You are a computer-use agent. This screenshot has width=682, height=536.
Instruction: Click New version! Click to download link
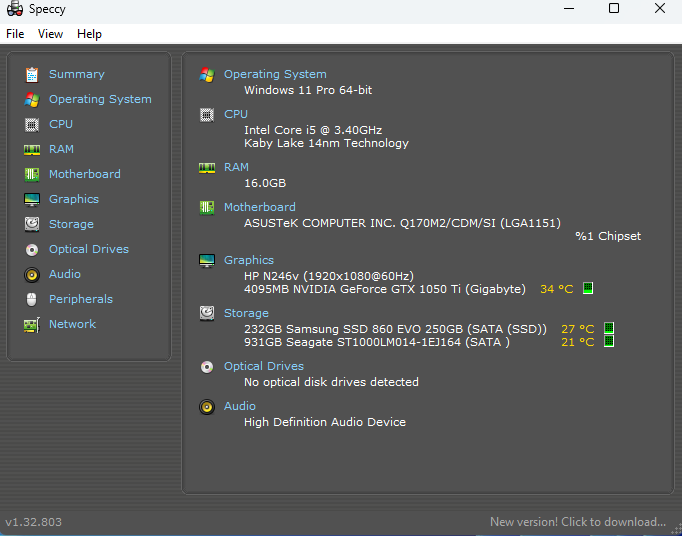pyautogui.click(x=578, y=522)
